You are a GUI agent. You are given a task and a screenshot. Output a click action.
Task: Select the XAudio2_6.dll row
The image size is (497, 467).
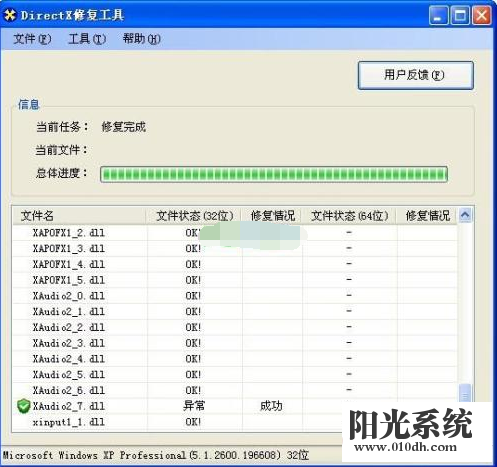click(235, 390)
